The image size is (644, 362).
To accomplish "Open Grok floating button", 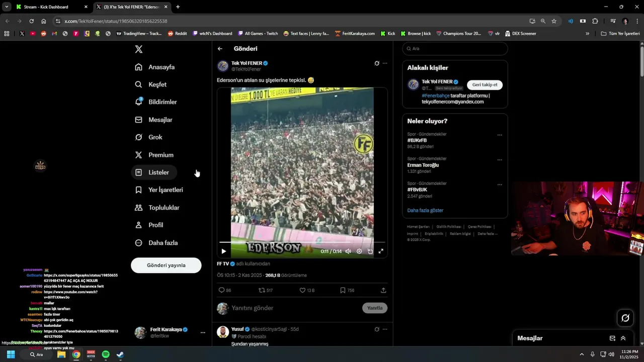I will [625, 318].
